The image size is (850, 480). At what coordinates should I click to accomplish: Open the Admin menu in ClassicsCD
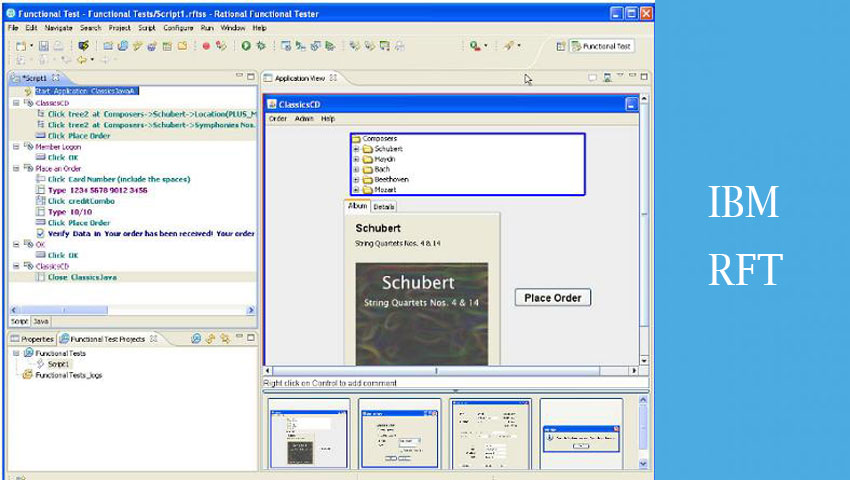(304, 118)
